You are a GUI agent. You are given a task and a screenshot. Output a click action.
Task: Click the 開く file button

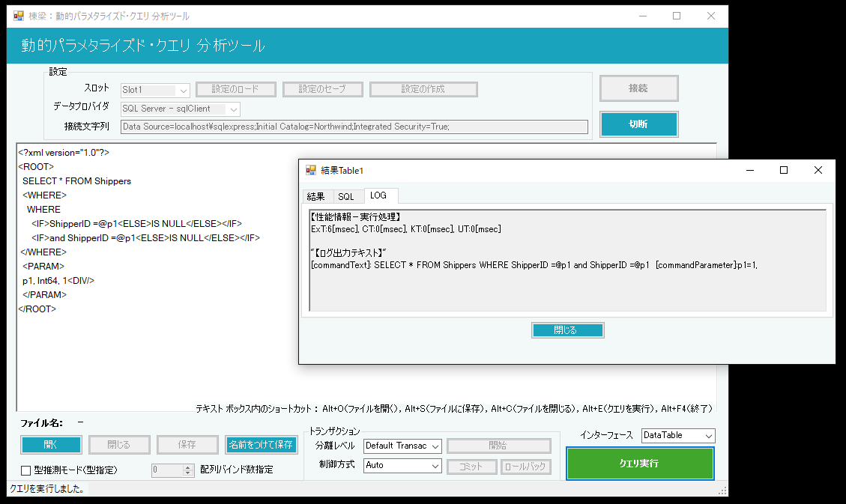coord(51,445)
